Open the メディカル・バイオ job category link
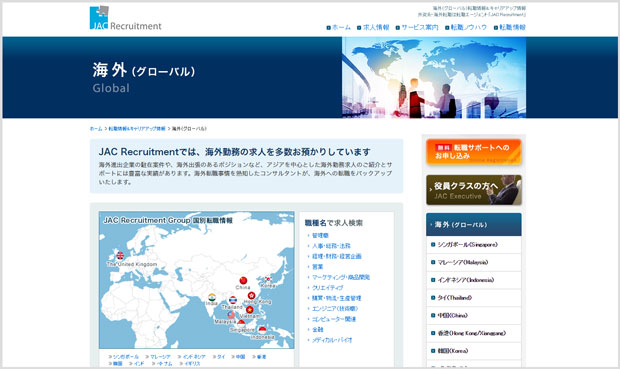Image resolution: width=620 pixels, height=369 pixels. [332, 340]
